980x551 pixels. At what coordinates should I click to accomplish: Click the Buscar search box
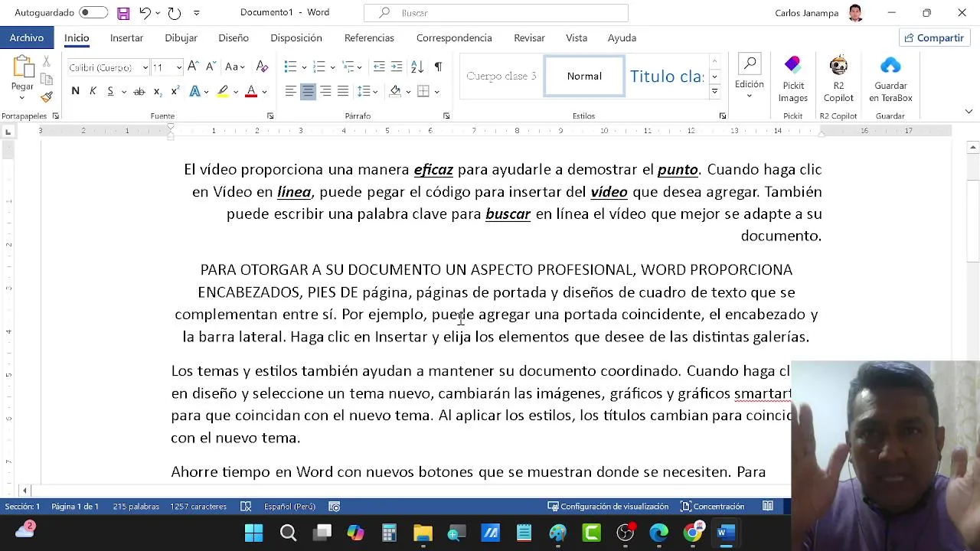[x=496, y=13]
